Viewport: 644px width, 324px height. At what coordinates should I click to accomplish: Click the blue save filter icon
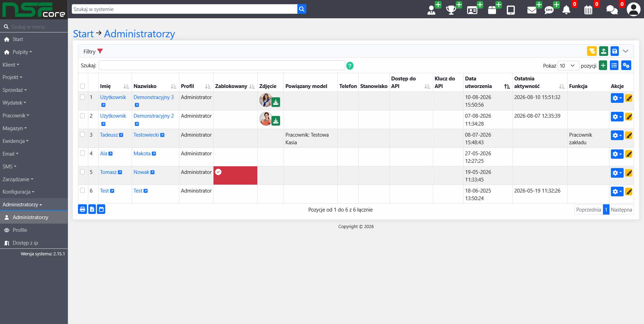(615, 51)
